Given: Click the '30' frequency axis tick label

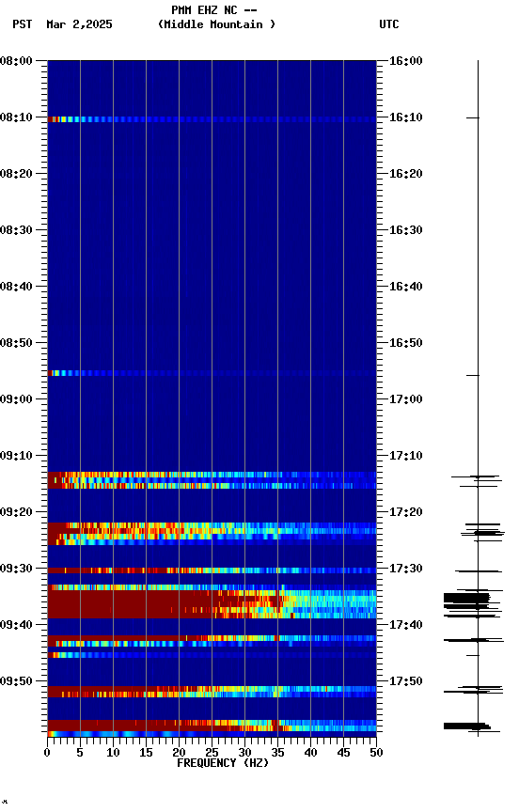Looking at the screenshot, I should click(244, 753).
